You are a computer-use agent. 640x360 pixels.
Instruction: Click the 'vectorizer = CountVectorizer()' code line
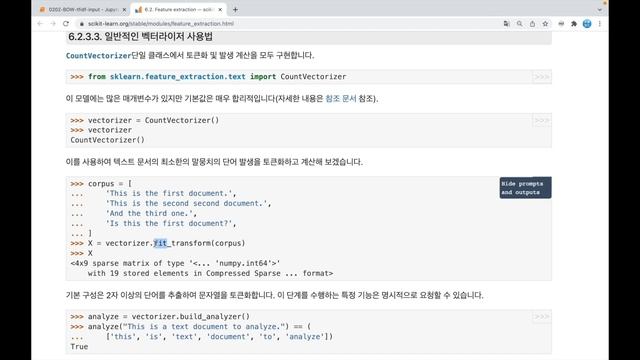(145, 120)
